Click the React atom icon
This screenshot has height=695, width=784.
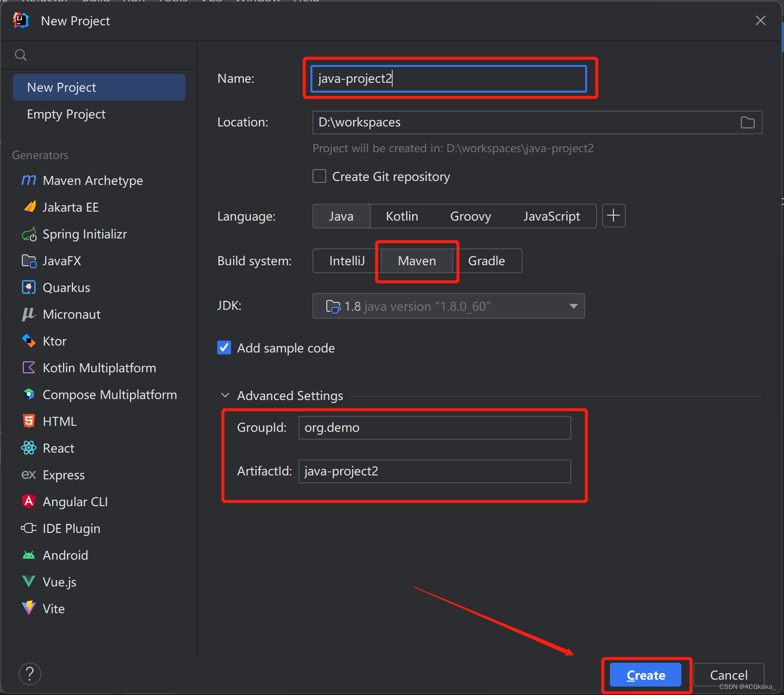click(29, 448)
